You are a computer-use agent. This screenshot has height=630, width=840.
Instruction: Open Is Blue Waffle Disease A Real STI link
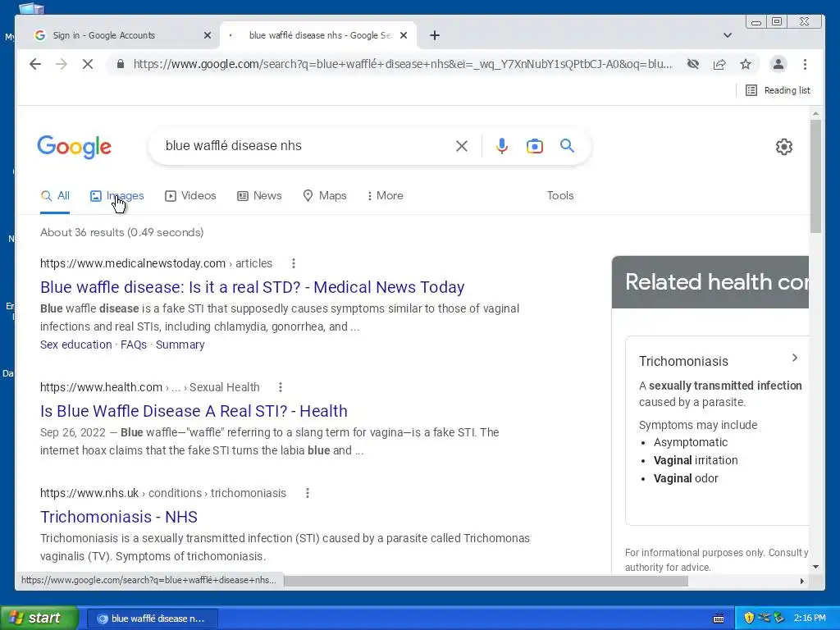point(194,412)
